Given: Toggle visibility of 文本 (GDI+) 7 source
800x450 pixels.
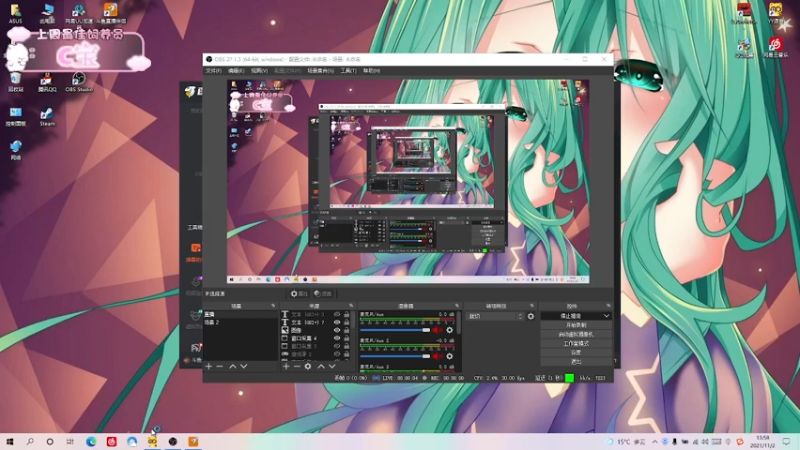Looking at the screenshot, I should (337, 322).
